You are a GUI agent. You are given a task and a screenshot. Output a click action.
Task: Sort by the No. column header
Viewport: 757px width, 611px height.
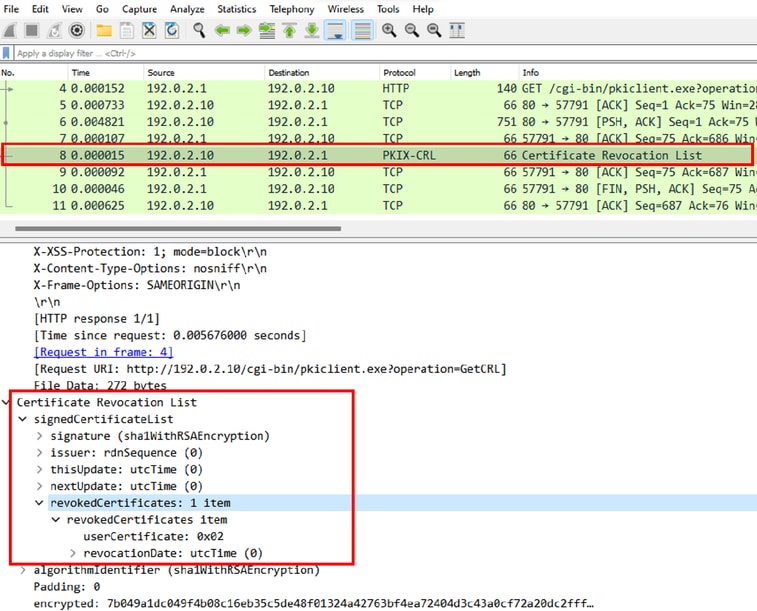(34, 72)
